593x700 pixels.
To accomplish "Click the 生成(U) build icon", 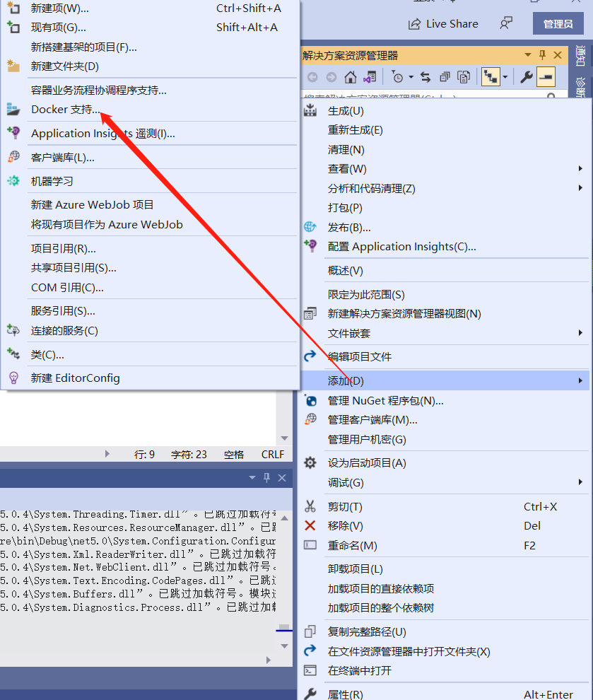I will (x=310, y=110).
